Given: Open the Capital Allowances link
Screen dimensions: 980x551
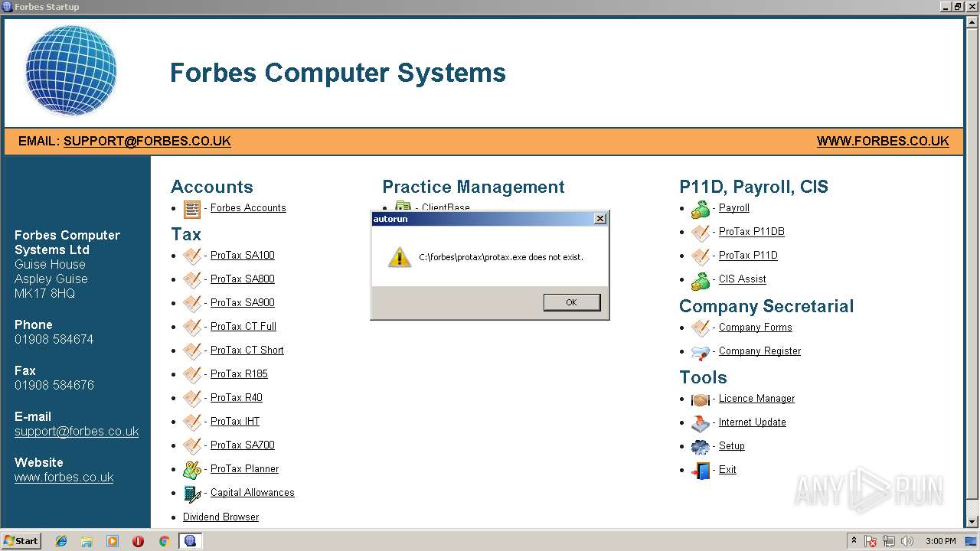Looking at the screenshot, I should [x=253, y=493].
